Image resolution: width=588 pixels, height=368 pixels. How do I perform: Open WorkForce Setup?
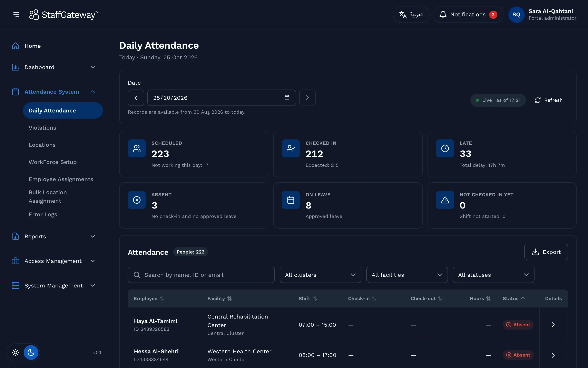52,162
